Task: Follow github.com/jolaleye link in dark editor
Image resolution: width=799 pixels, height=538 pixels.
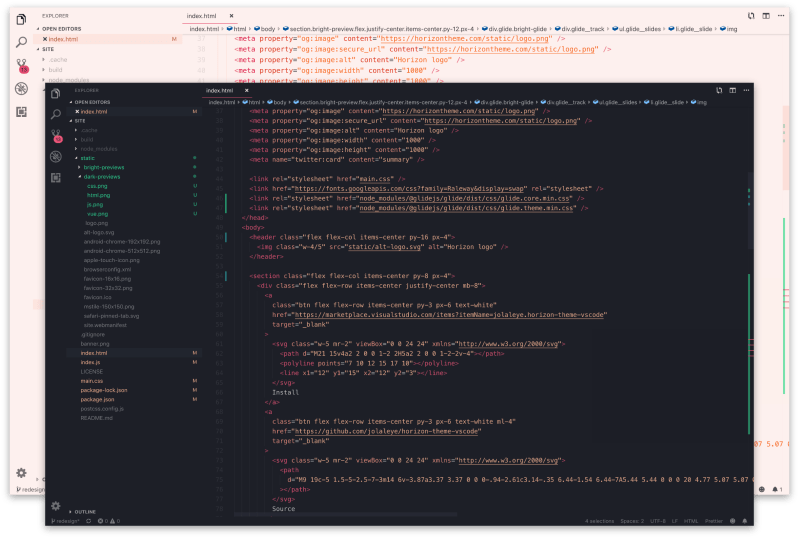Action: (x=386, y=432)
